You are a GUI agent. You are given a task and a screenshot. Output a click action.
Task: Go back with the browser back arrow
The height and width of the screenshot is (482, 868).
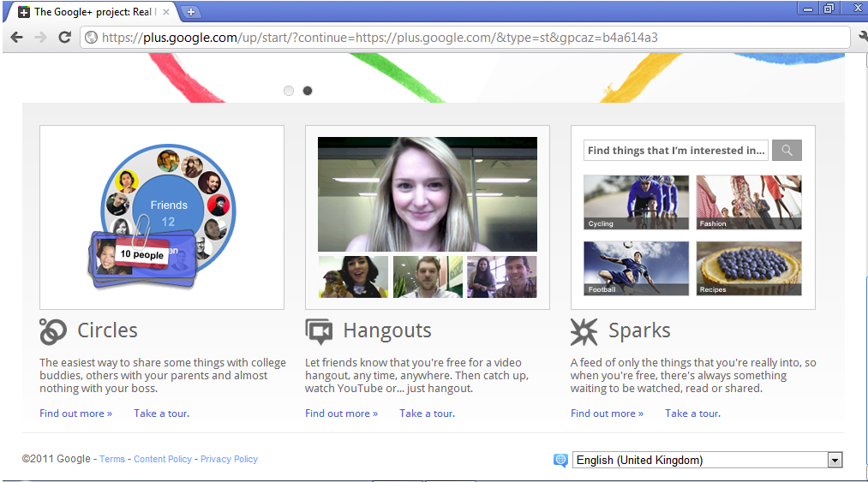[x=17, y=37]
